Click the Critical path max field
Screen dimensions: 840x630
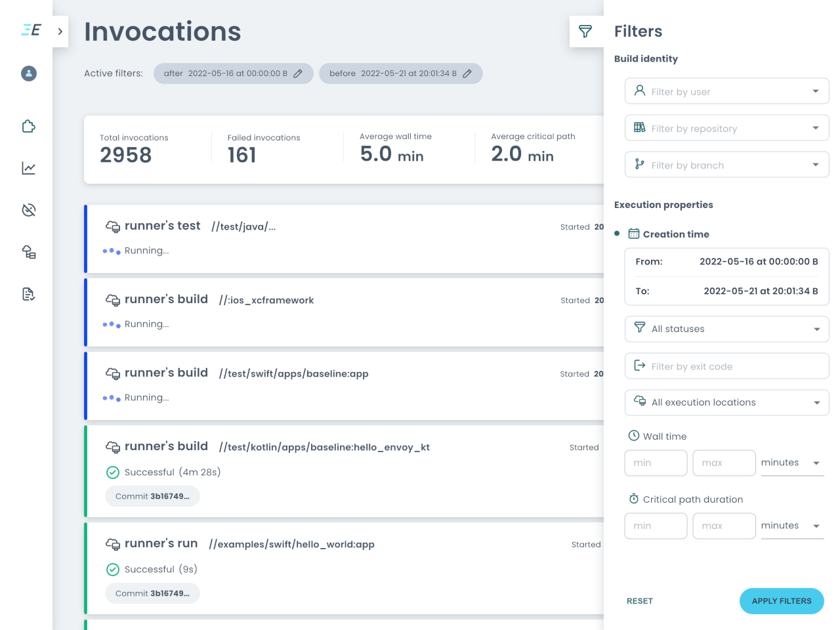tap(724, 526)
